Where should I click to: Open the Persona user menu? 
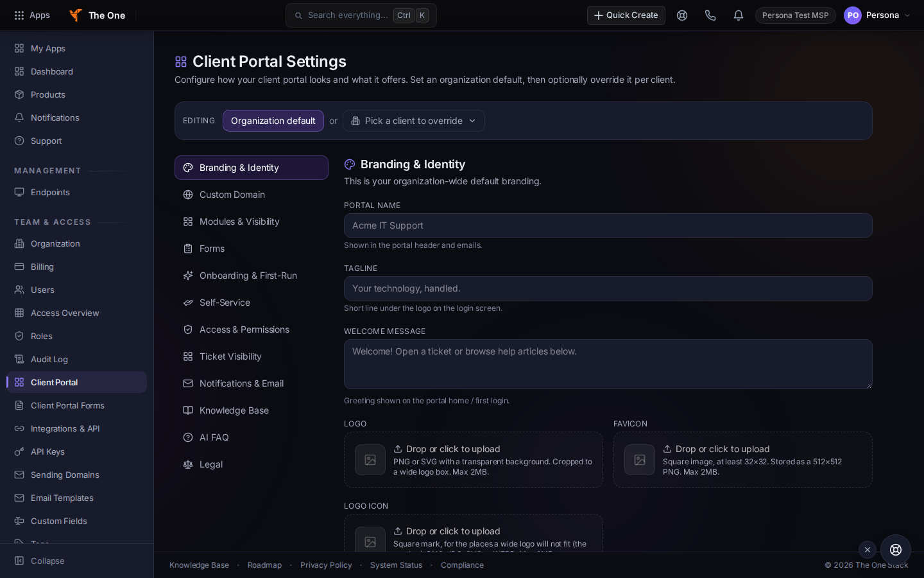tap(877, 15)
